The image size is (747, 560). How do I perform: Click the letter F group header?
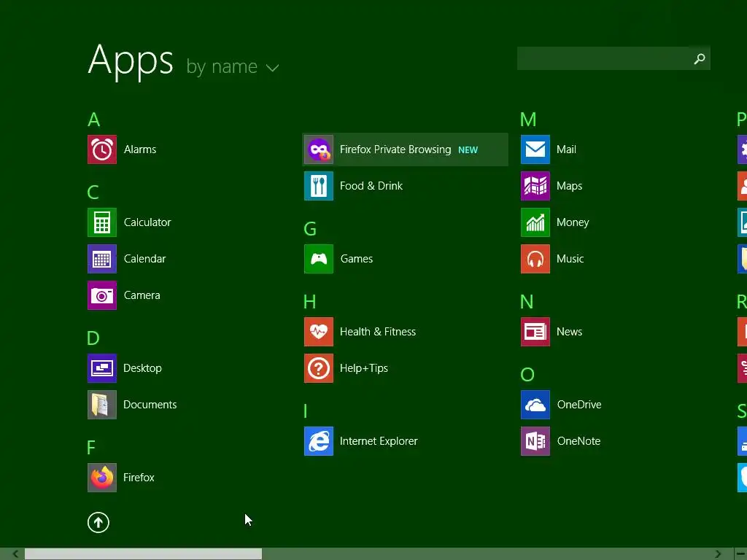coord(91,448)
